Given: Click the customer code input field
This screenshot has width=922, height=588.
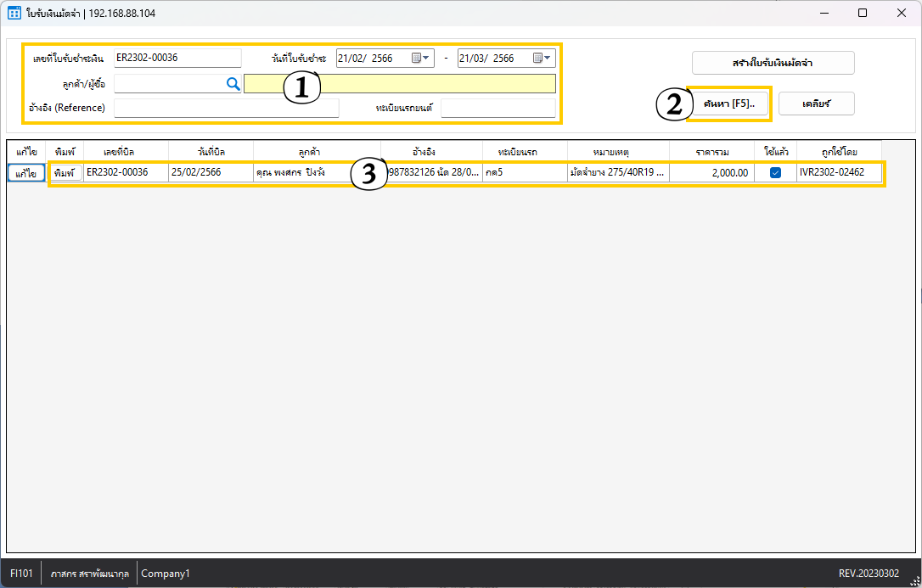Looking at the screenshot, I should pyautogui.click(x=168, y=83).
